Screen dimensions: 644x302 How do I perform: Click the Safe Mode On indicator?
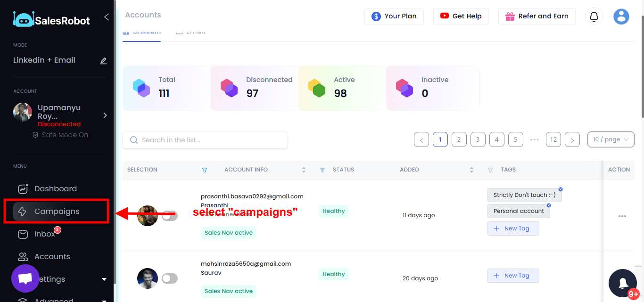(60, 135)
